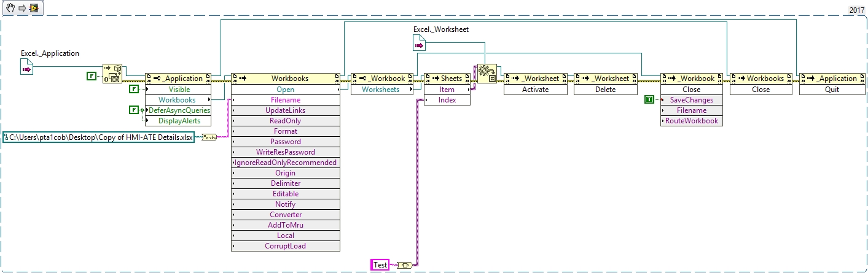Click the Quit method on _Application node
This screenshot has height=273, width=868.
pos(831,90)
